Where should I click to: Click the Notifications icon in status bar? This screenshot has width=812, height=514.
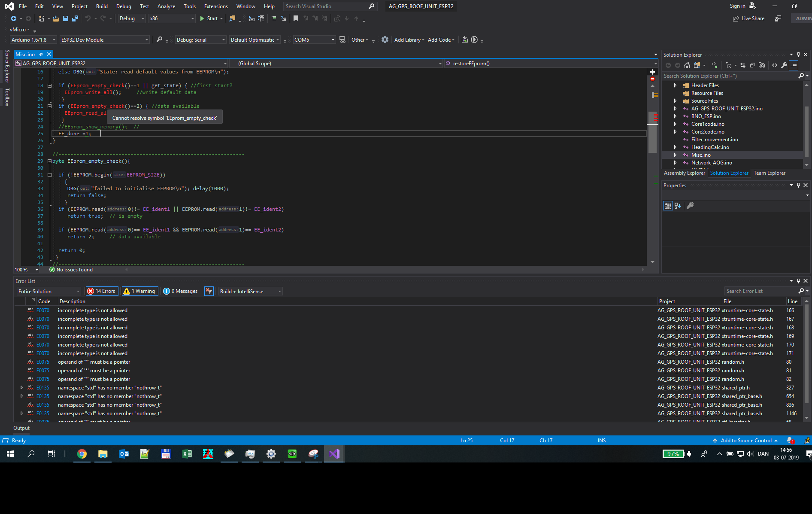[790, 441]
